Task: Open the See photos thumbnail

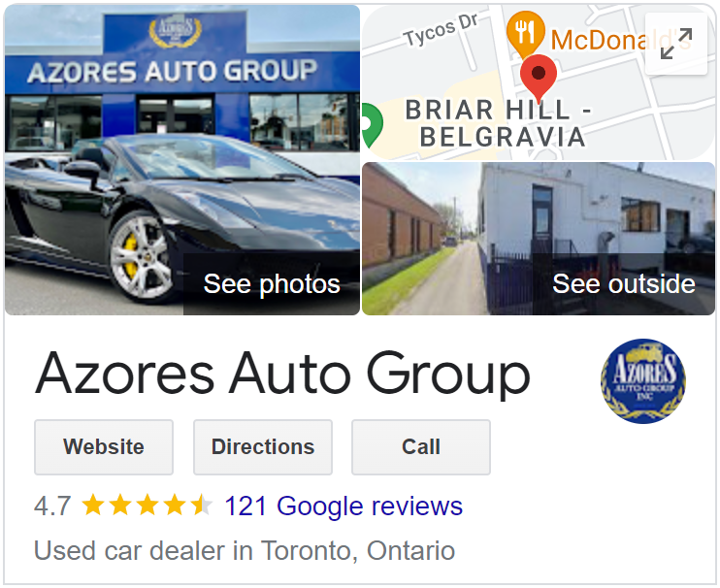Action: pyautogui.click(x=182, y=160)
